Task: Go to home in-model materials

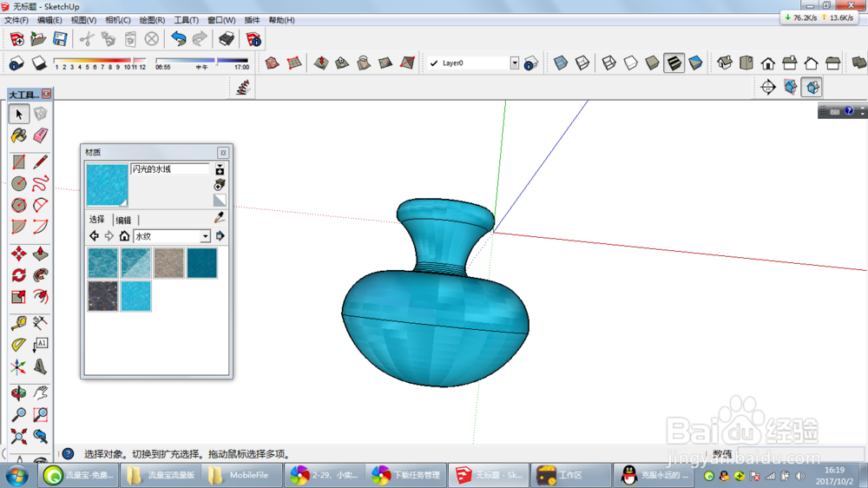Action: click(124, 236)
